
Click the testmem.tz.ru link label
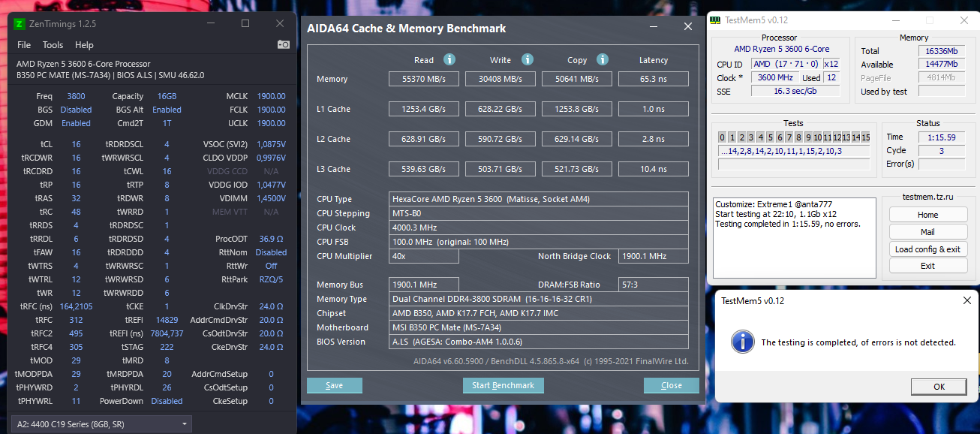(x=927, y=197)
